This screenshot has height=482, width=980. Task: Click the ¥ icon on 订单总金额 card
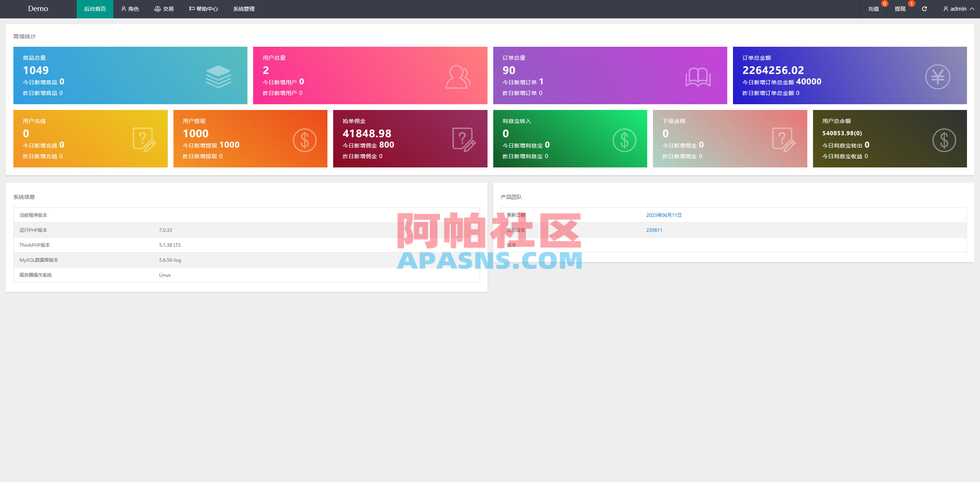[x=937, y=76]
